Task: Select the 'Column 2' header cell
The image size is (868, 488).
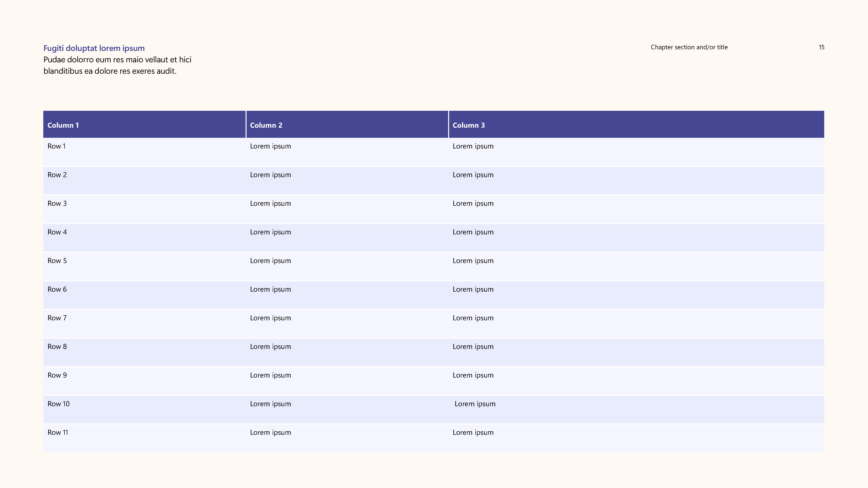Action: pos(347,124)
